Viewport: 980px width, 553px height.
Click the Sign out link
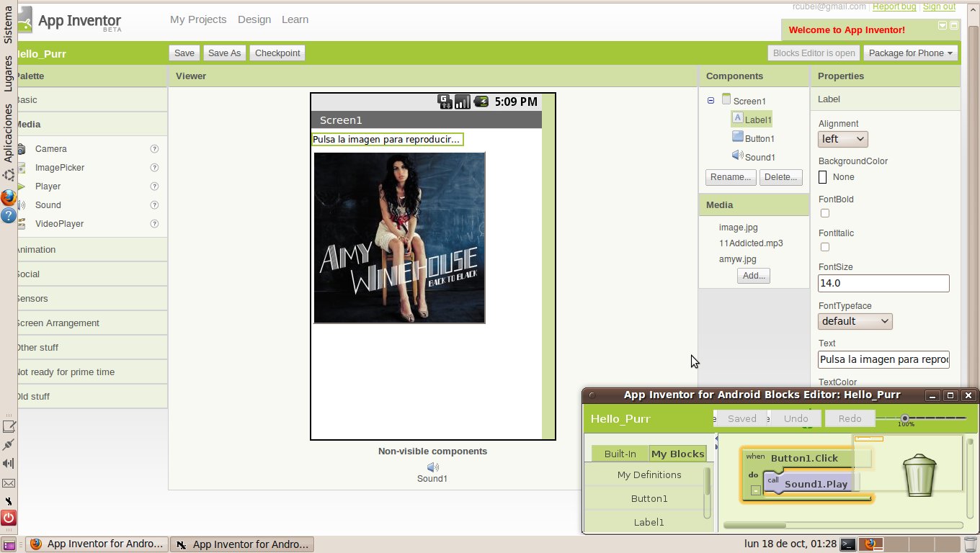[x=939, y=6]
